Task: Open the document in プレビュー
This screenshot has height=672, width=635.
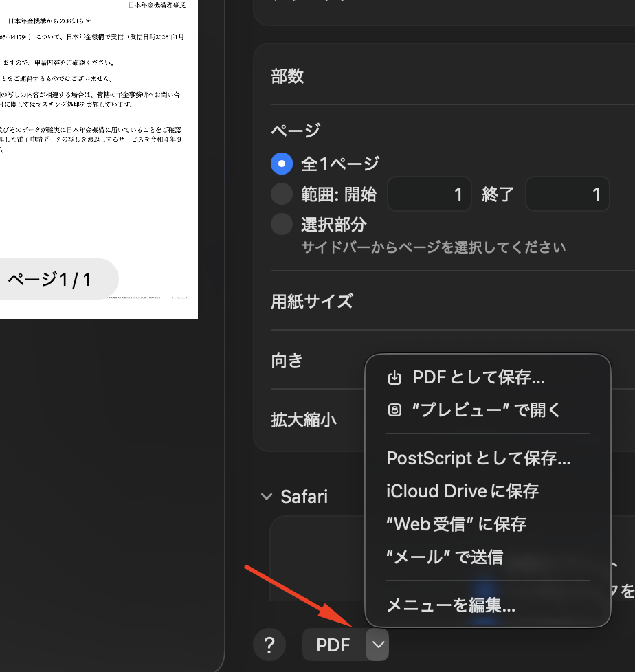Action: coord(486,410)
